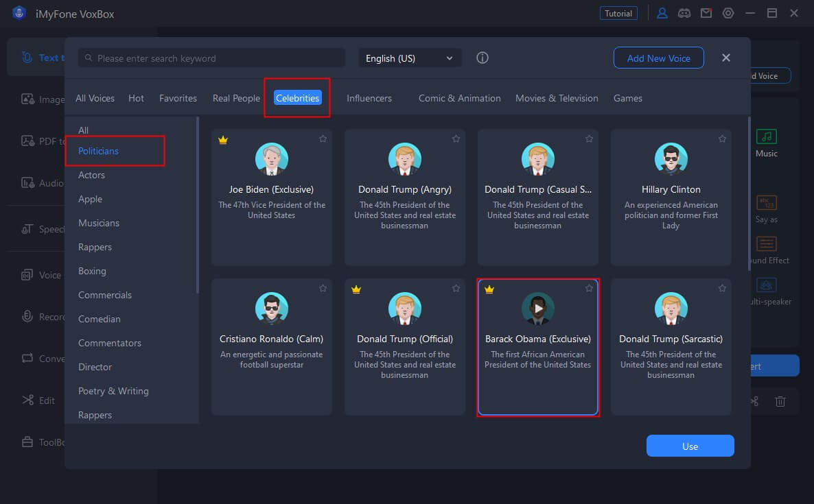Open the Discord community icon
This screenshot has width=814, height=504.
684,14
